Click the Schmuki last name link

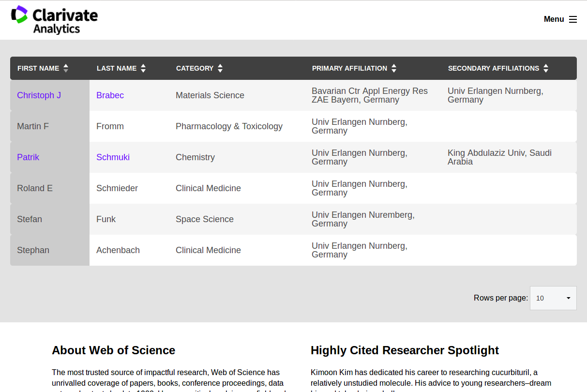pos(113,157)
